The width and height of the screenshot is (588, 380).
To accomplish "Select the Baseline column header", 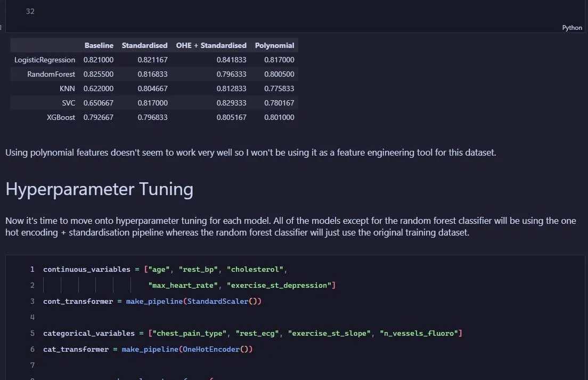I will (x=99, y=45).
